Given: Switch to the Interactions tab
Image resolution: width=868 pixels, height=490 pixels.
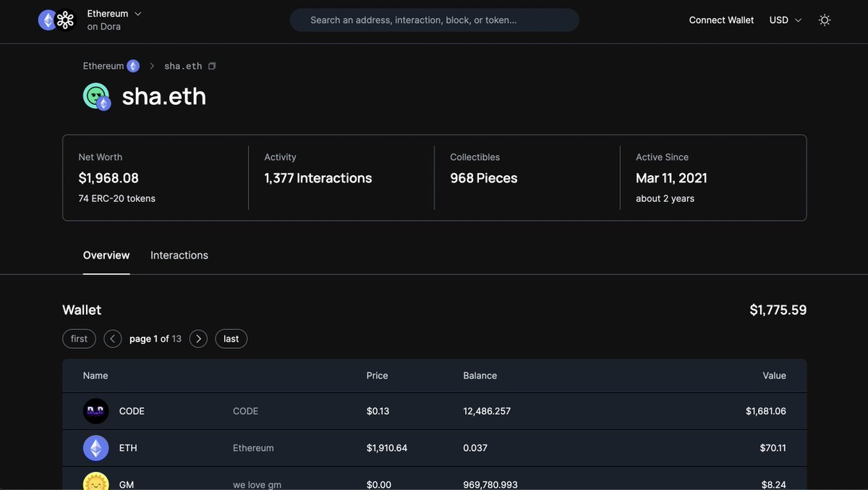Looking at the screenshot, I should pyautogui.click(x=179, y=255).
